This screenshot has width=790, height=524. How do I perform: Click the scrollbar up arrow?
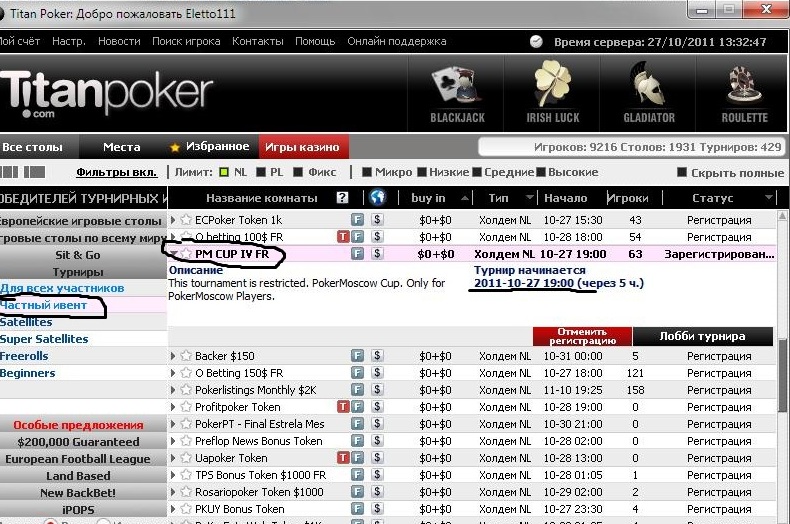[x=782, y=216]
